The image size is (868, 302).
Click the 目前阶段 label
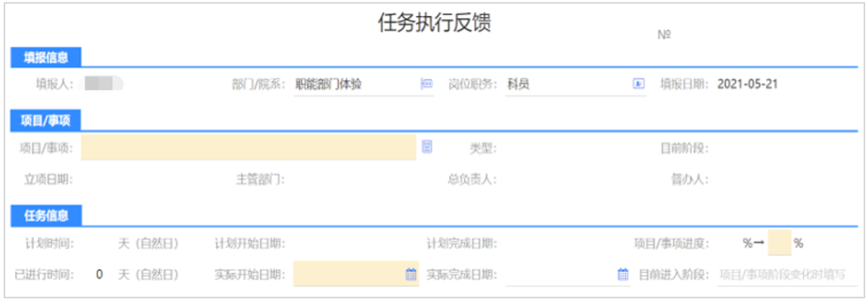click(685, 149)
